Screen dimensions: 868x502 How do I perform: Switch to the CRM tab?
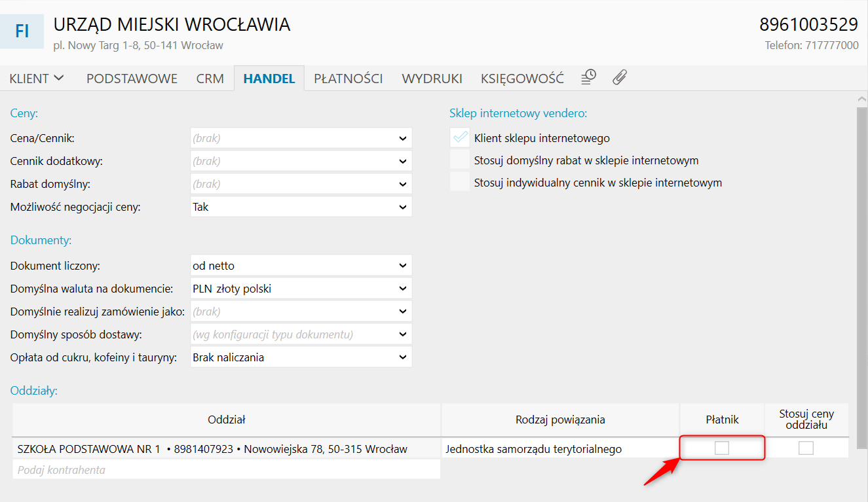pos(210,79)
